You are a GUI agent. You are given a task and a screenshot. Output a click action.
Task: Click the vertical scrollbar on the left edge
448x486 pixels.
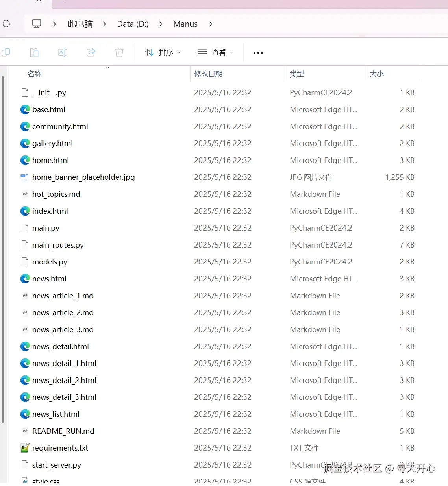click(2, 249)
